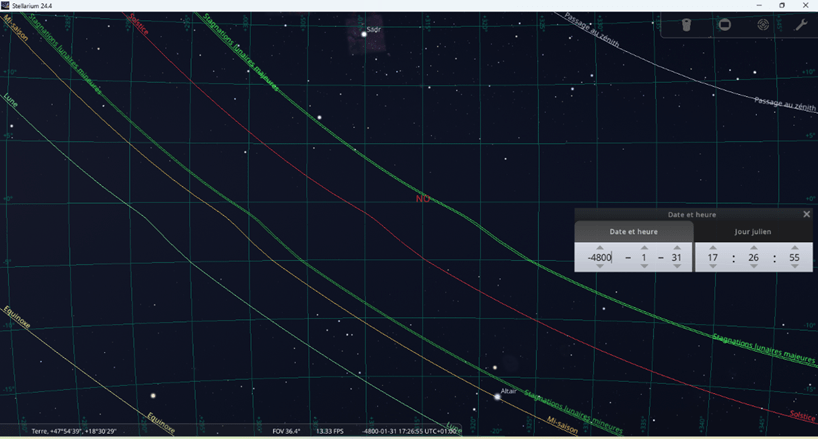Increase the month value with up arrow
This screenshot has height=439, width=818.
[x=644, y=248]
